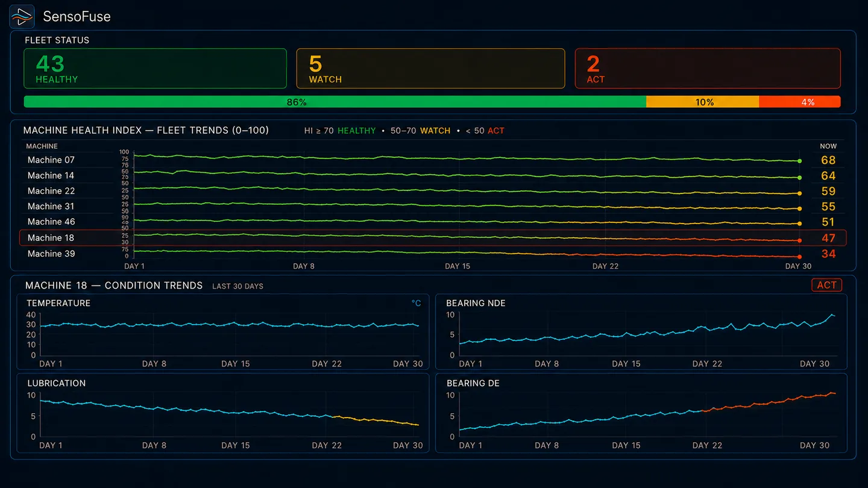This screenshot has width=868, height=488.
Task: Click the Machine 18 Condition Trends heading
Action: [x=114, y=286]
